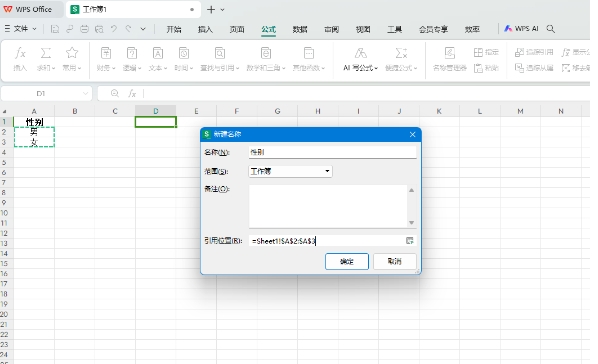Click the search magnifier beside WPS AI
Screen dimensions: 598x364
550,29
